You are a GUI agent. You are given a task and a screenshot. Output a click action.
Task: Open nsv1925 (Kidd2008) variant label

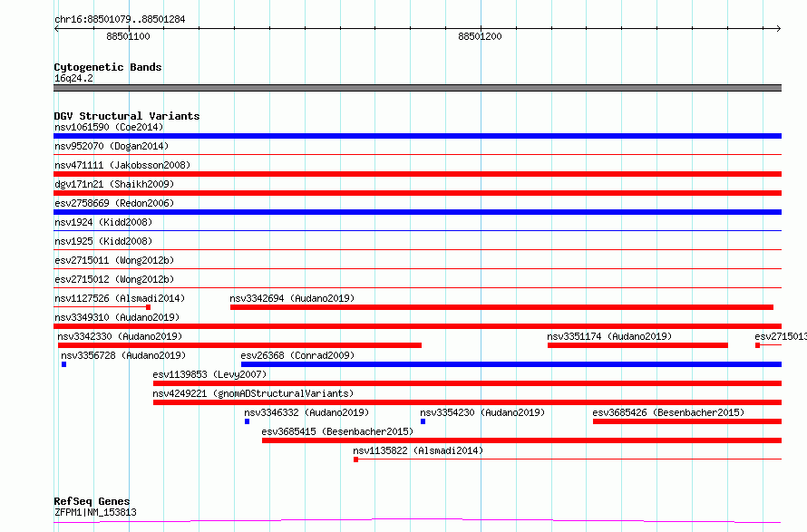(103, 241)
